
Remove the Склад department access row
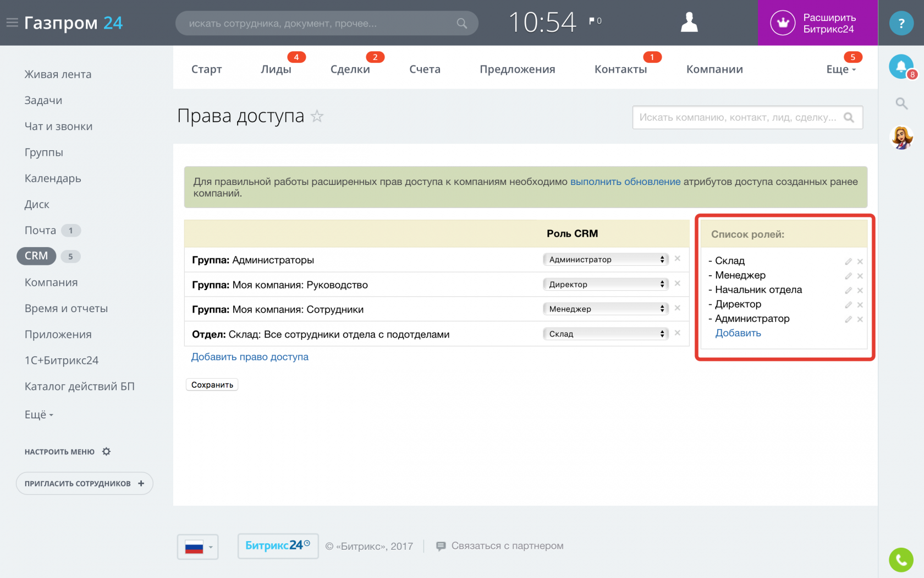(x=678, y=332)
